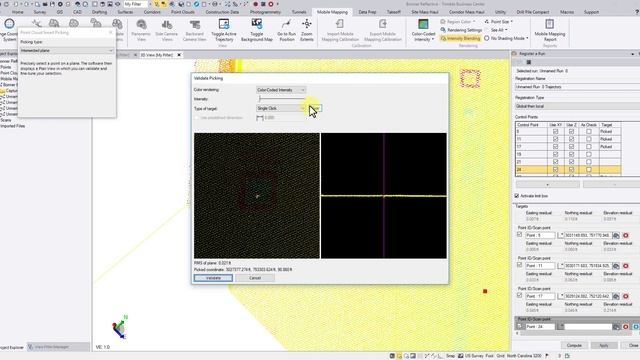Open the Registration Type dropdown
This screenshot has width=640, height=360.
577,106
